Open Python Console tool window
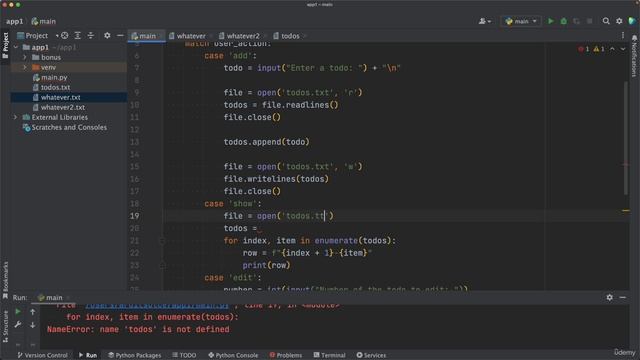The image size is (640, 360). coord(233,355)
